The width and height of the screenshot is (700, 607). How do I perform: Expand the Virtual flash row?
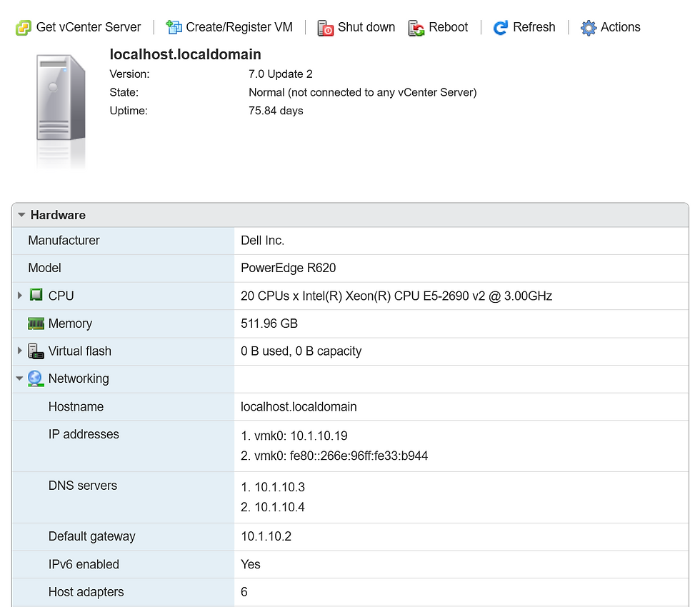click(20, 351)
